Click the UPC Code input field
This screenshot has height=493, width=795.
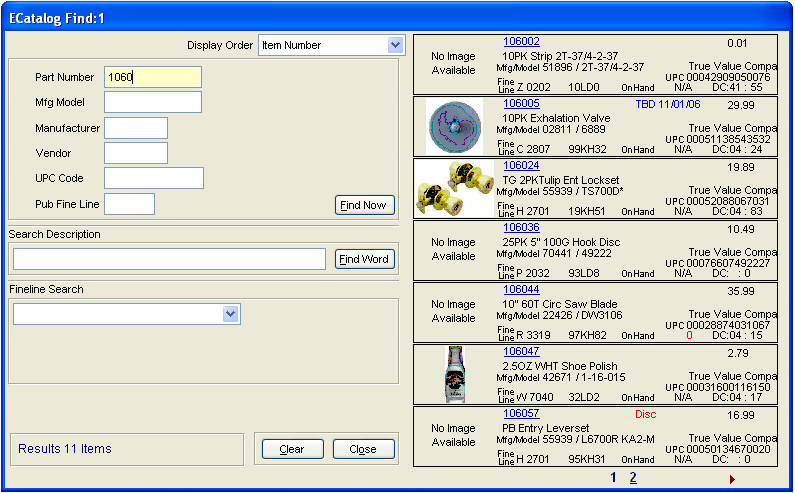coord(153,178)
